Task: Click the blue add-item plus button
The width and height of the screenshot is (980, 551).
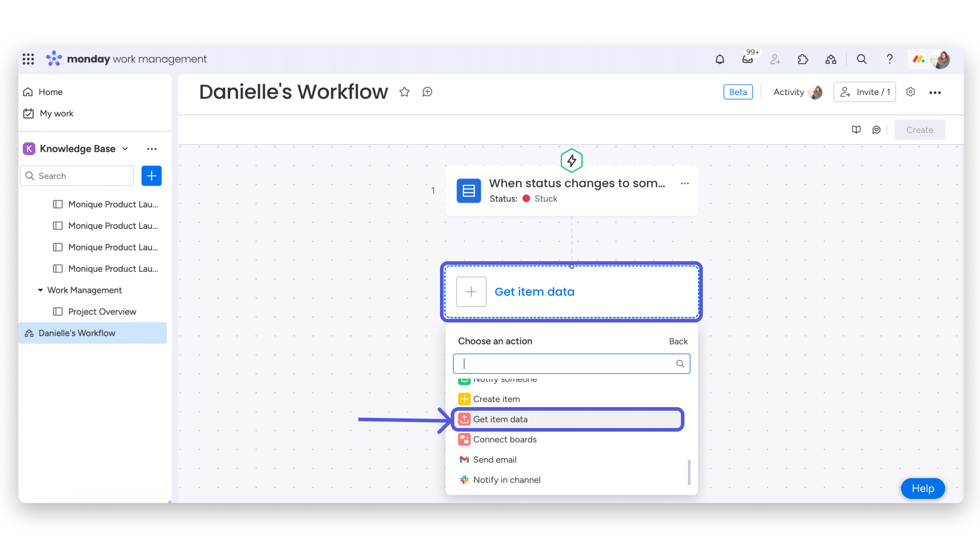Action: point(152,176)
